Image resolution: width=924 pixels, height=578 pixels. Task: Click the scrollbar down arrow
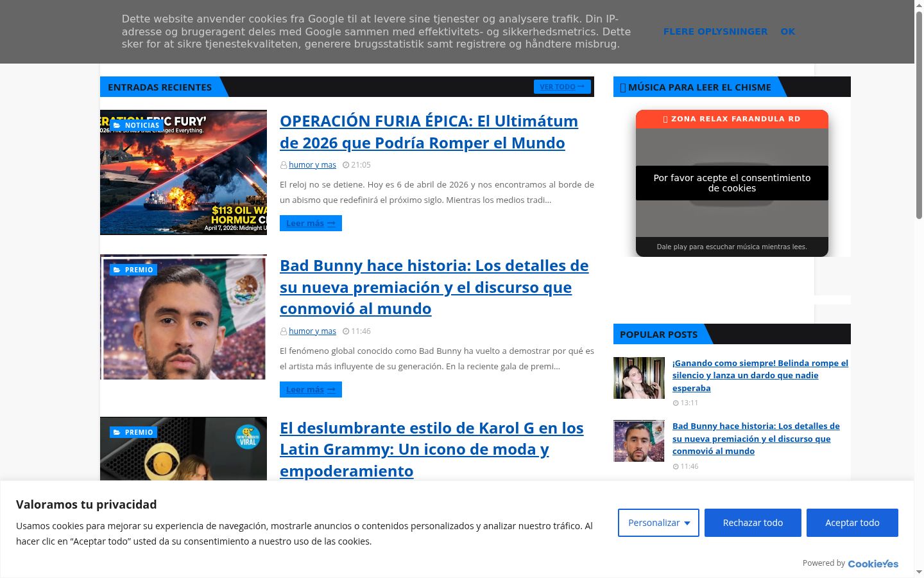coord(919,572)
